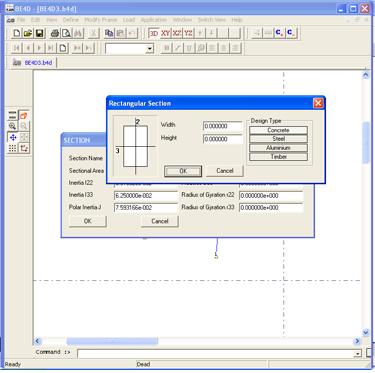This screenshot has height=373, width=375.
Task: Open the Define menu
Action: [x=71, y=20]
